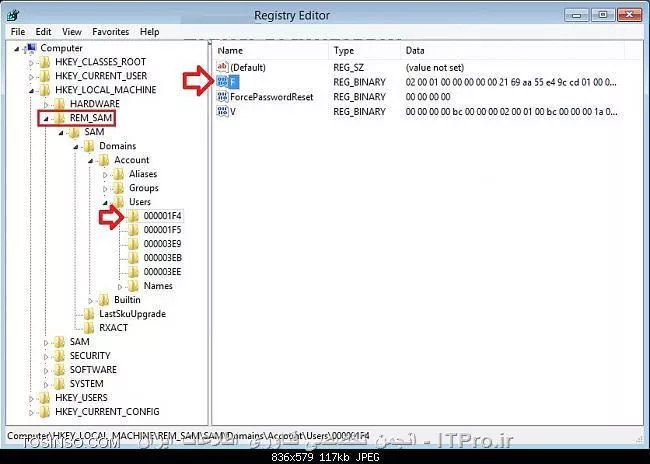Click the 000001F5 folder icon
650x464 pixels.
coord(133,230)
